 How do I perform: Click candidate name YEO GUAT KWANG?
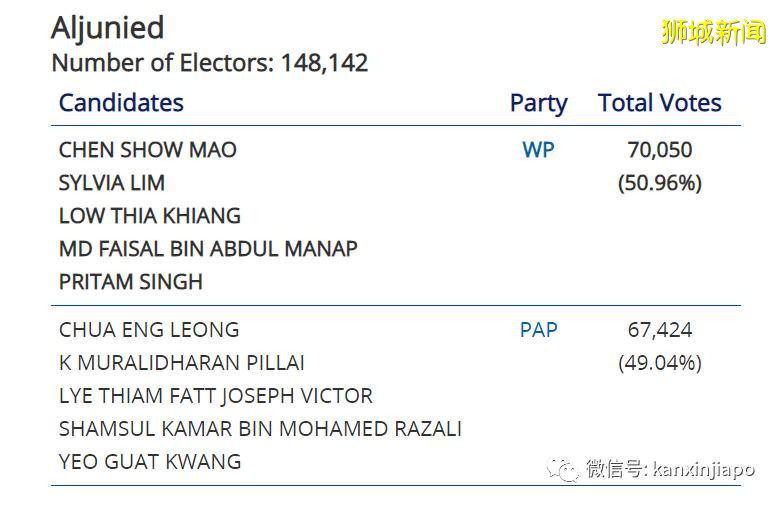150,462
